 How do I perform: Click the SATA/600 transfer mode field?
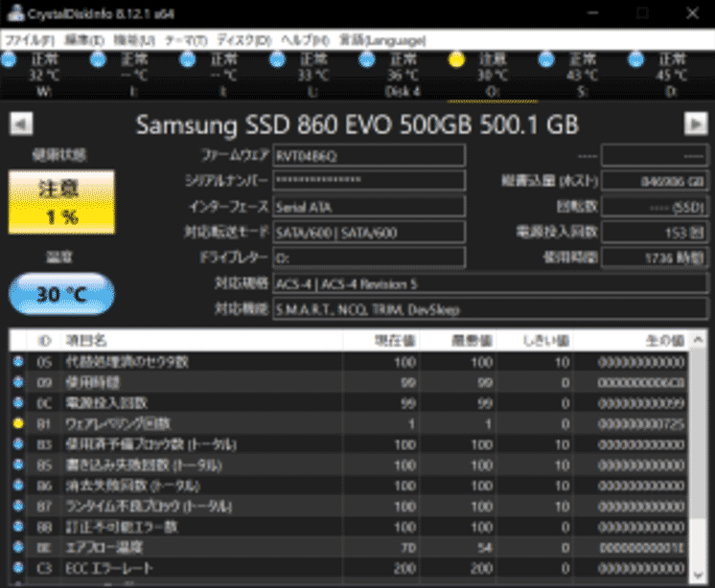[x=369, y=233]
